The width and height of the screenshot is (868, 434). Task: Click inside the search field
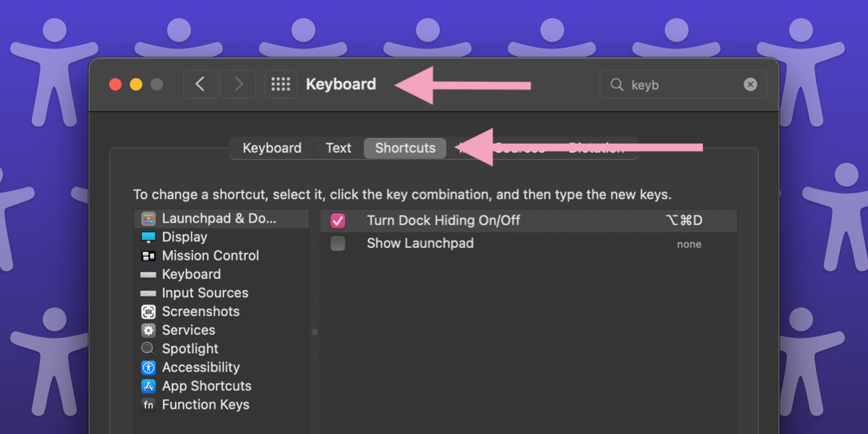[x=680, y=85]
